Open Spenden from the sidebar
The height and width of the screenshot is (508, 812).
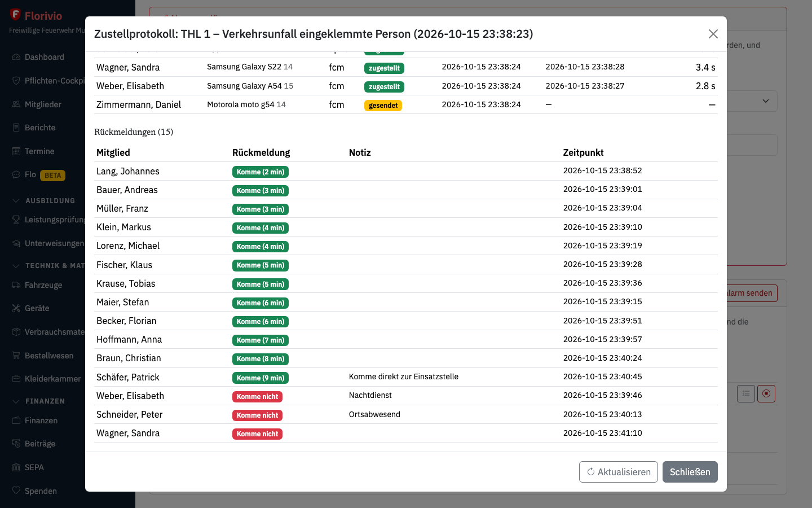point(34,491)
